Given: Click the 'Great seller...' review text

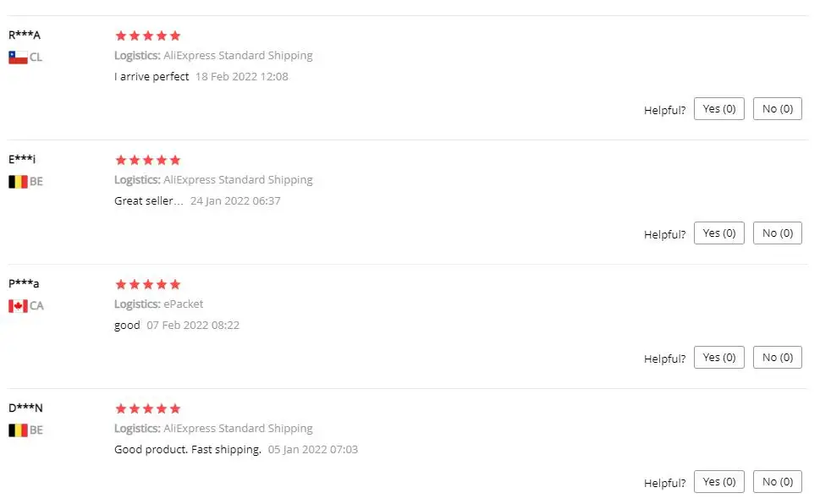Looking at the screenshot, I should point(149,200).
